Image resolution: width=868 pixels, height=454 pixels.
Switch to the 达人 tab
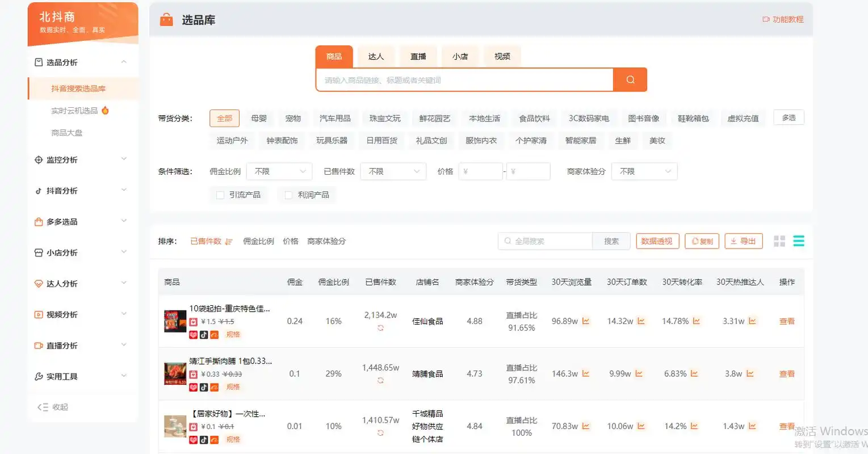pyautogui.click(x=376, y=56)
